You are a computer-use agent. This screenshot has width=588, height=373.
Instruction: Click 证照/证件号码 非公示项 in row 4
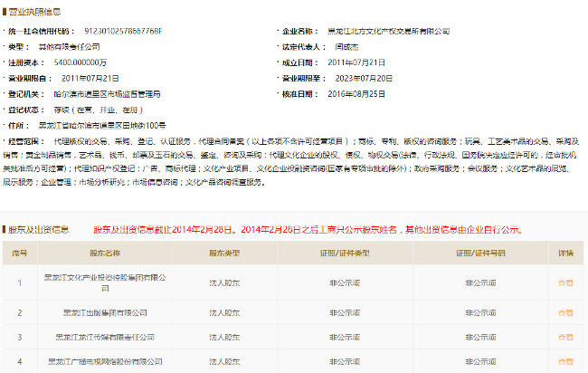(x=480, y=362)
